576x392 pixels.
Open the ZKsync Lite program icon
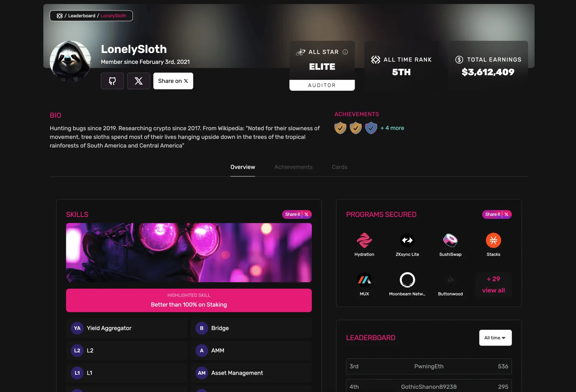point(408,240)
